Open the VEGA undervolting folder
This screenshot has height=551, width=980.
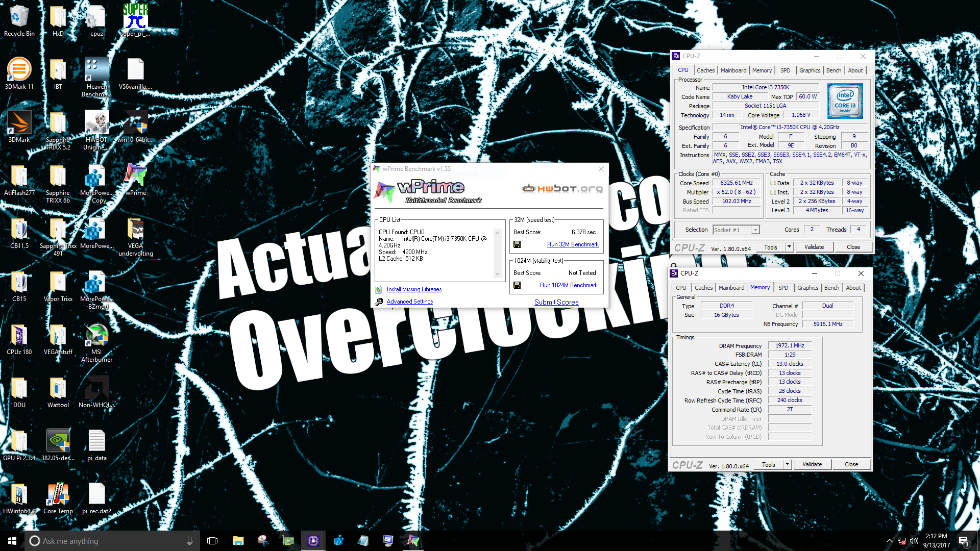click(135, 236)
